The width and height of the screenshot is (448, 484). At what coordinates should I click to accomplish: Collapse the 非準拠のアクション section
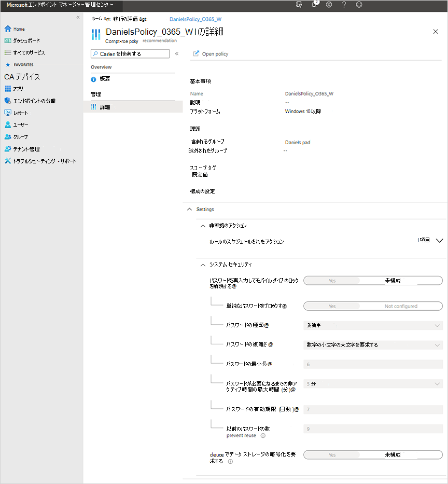tap(203, 226)
